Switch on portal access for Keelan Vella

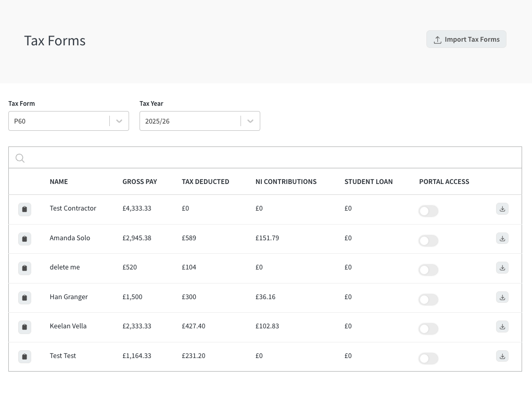tap(428, 329)
